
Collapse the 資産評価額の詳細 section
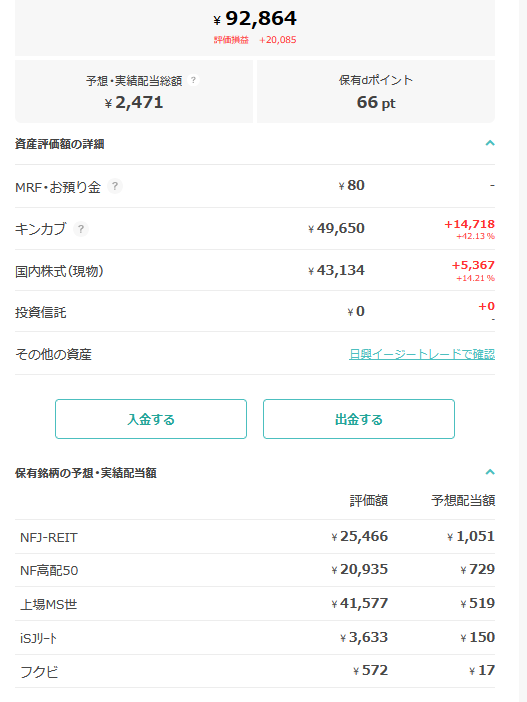point(490,144)
